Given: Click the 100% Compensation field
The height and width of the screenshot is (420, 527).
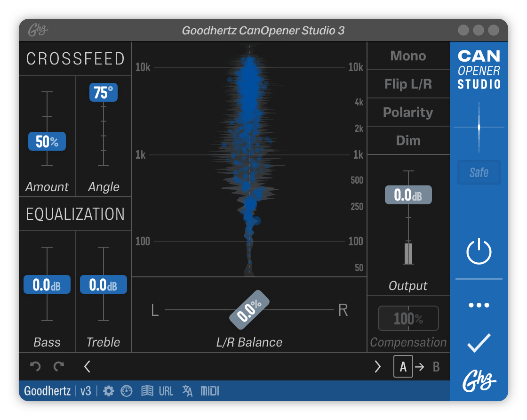Looking at the screenshot, I should [408, 318].
